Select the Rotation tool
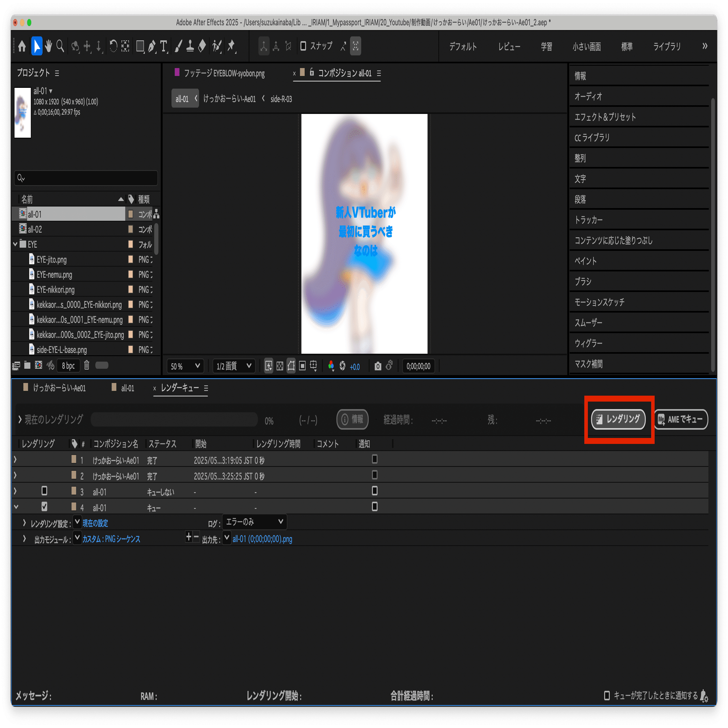The width and height of the screenshot is (728, 728). coord(113,46)
